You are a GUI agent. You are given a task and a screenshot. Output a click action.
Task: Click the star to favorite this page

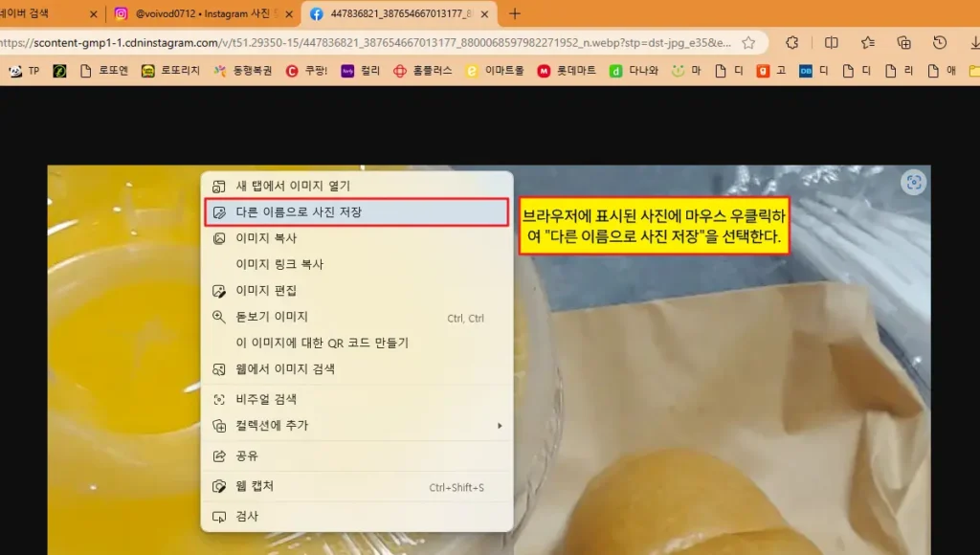click(x=750, y=43)
